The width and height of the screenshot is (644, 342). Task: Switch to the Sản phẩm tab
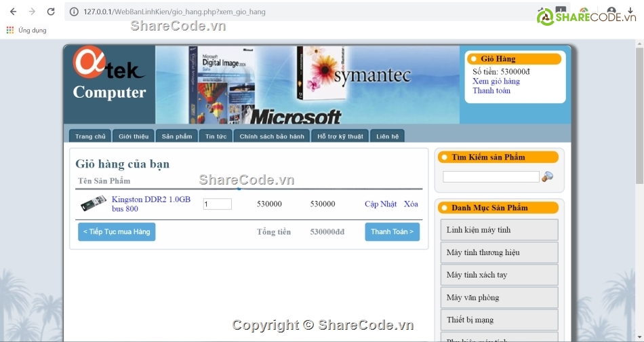click(177, 136)
